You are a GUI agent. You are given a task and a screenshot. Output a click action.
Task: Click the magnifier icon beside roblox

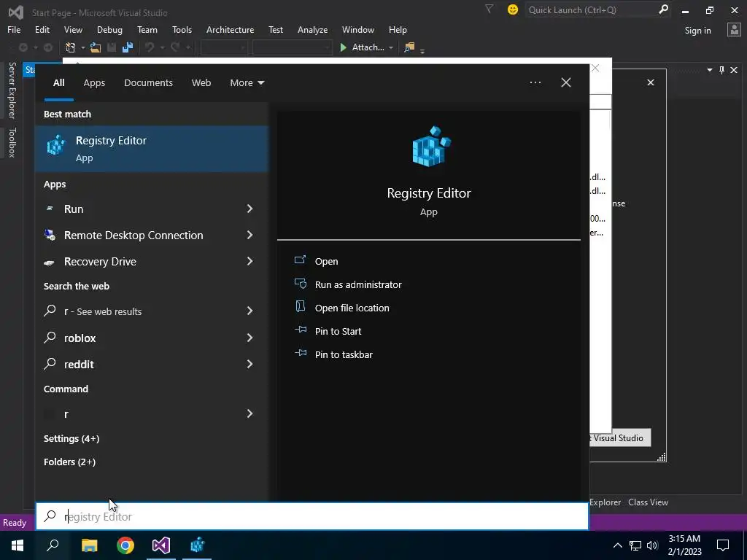(50, 338)
